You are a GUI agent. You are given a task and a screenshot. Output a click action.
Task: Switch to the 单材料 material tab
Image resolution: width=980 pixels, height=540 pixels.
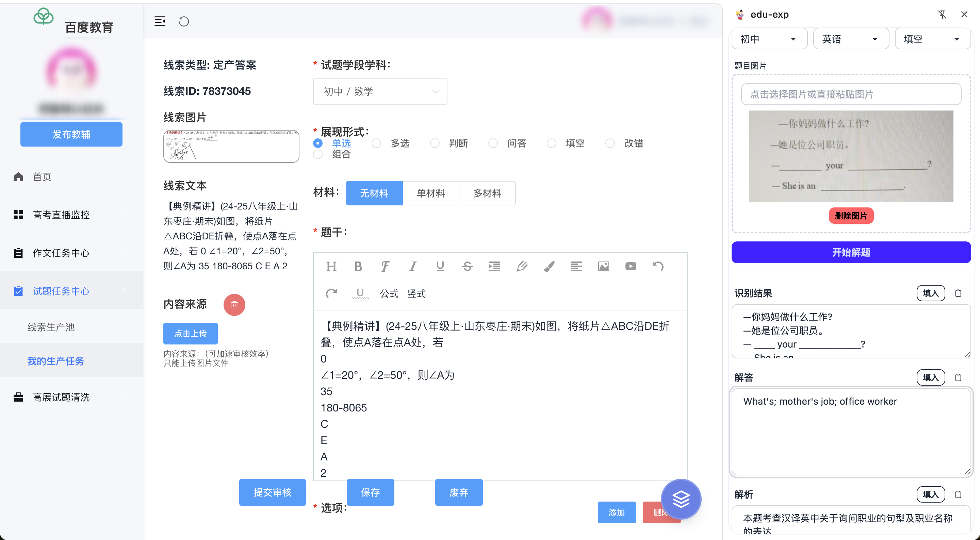[431, 193]
